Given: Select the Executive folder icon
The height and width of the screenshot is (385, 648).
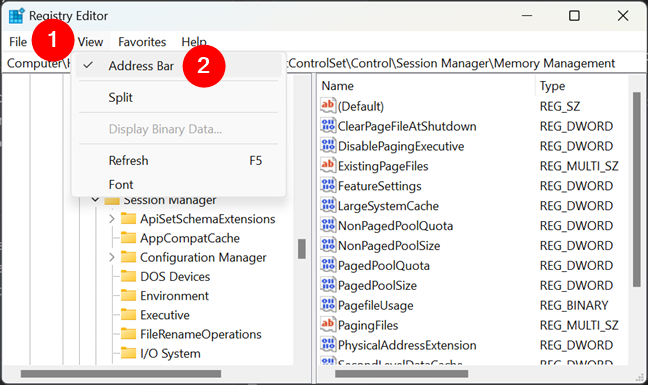Looking at the screenshot, I should click(129, 314).
